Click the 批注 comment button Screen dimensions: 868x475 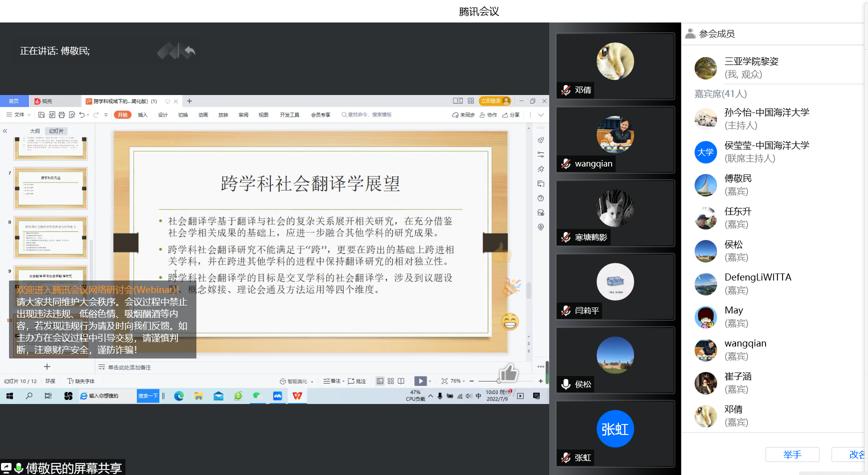pos(357,381)
